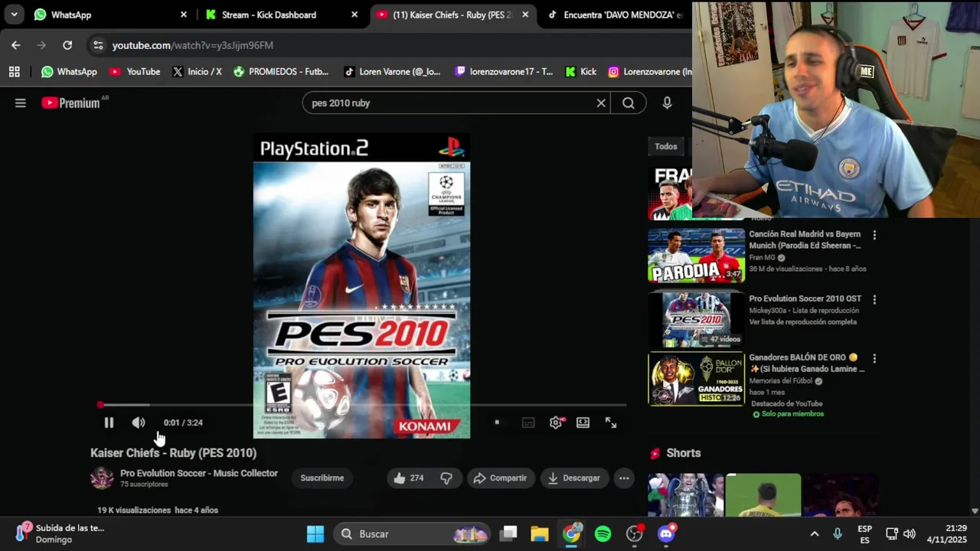
Task: Open Spotify from the taskbar
Action: pyautogui.click(x=603, y=534)
